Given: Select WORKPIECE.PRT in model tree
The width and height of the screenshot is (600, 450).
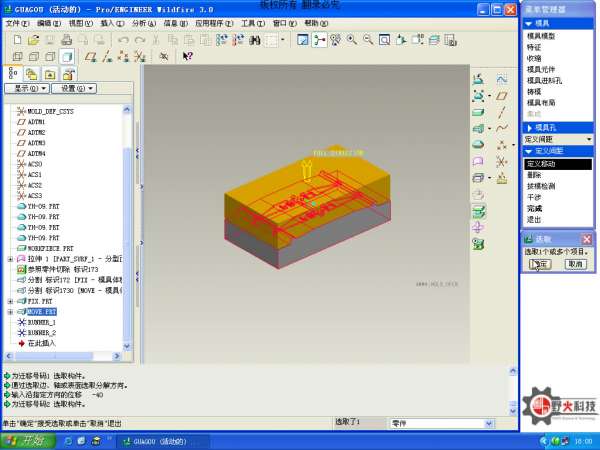Looking at the screenshot, I should (50, 248).
